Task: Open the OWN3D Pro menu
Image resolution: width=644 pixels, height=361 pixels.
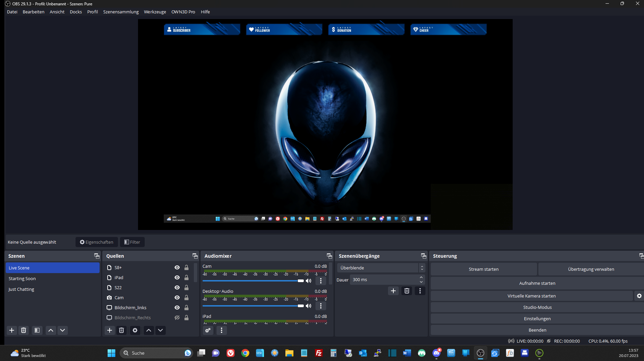Action: pos(183,12)
